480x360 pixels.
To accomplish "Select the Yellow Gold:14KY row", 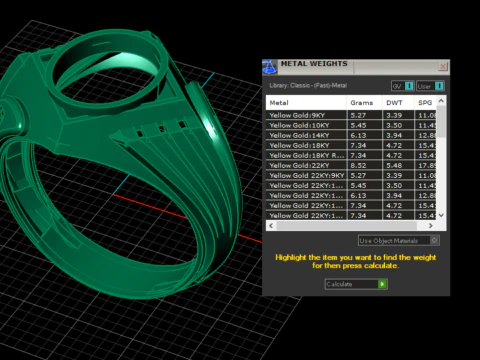I will coord(351,135).
